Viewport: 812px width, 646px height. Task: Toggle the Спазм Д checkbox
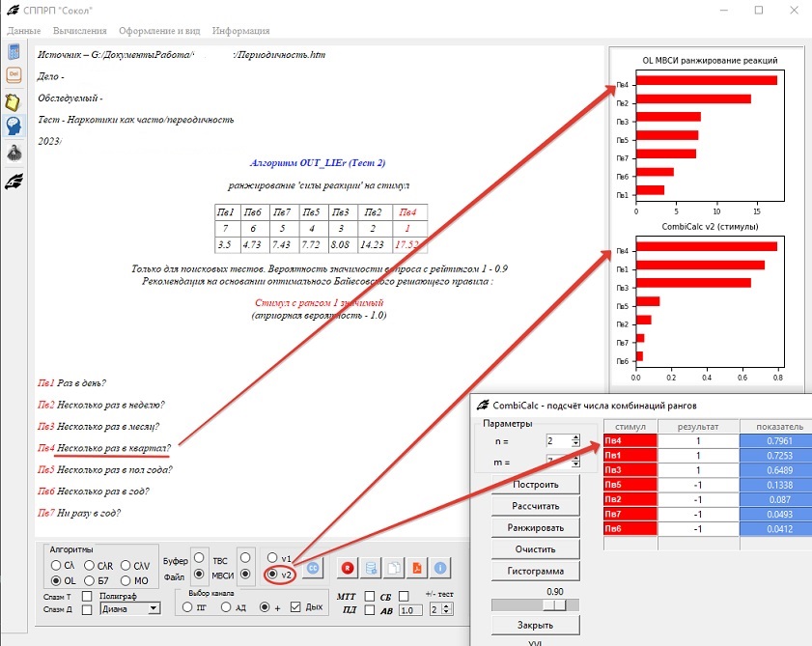coord(87,609)
